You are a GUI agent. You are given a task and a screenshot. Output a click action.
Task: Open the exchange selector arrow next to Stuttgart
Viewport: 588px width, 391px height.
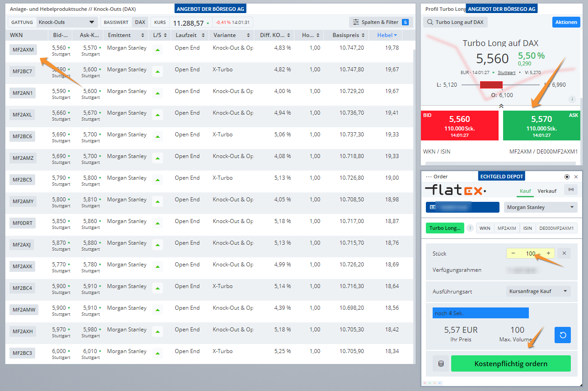coord(520,72)
